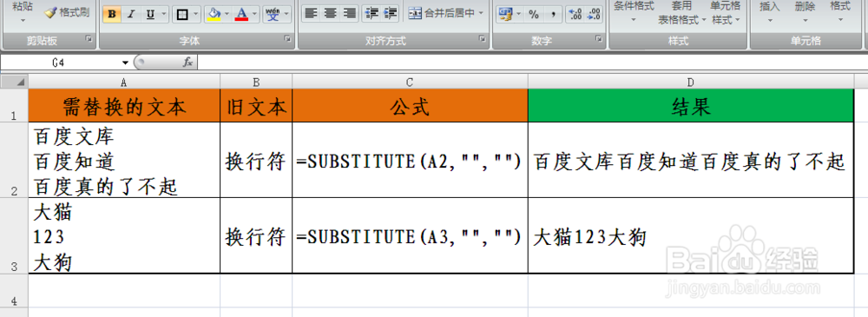The height and width of the screenshot is (317, 868).
Task: Apply cell borders icon
Action: coord(181,15)
